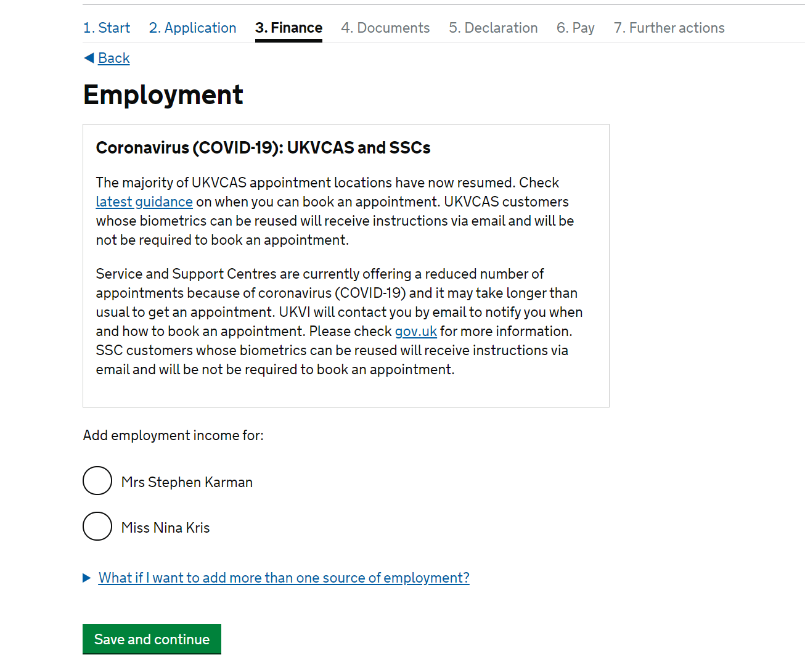Image resolution: width=805 pixels, height=672 pixels.
Task: Click Save and continue button
Action: 152,639
